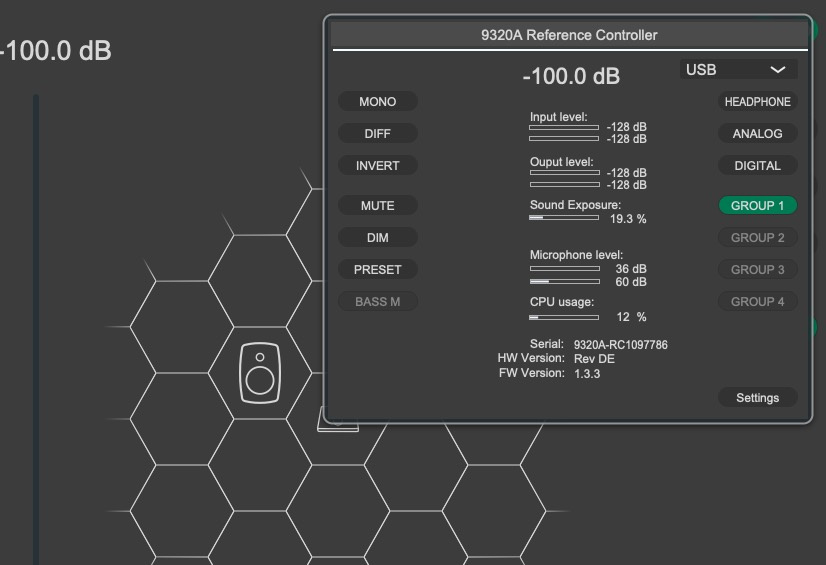The width and height of the screenshot is (826, 565).
Task: Click the 19.3 % sound exposure value
Action: [628, 219]
